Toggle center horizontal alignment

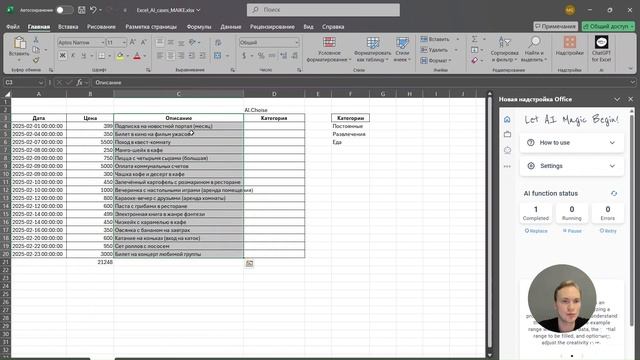[x=171, y=56]
